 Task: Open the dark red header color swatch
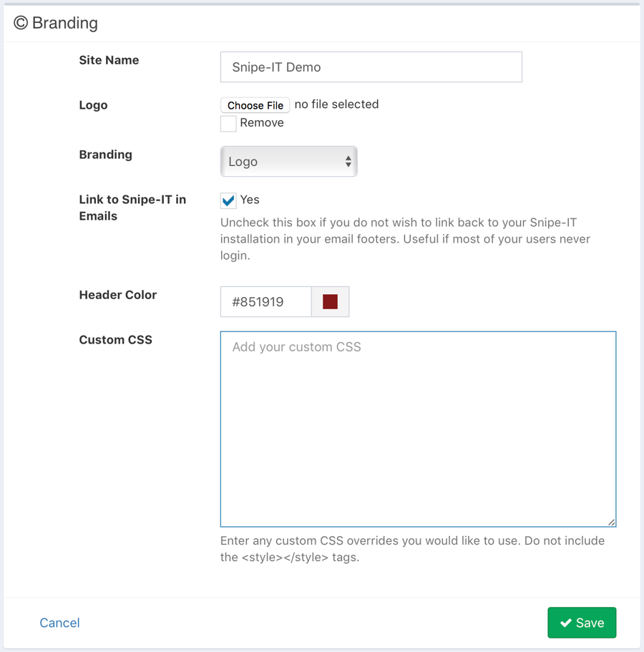pyautogui.click(x=330, y=301)
